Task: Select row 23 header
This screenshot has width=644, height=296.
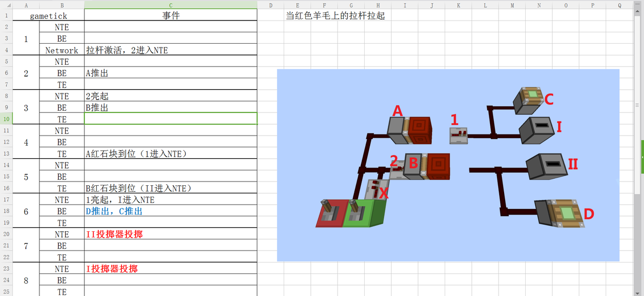Action: (x=6, y=268)
